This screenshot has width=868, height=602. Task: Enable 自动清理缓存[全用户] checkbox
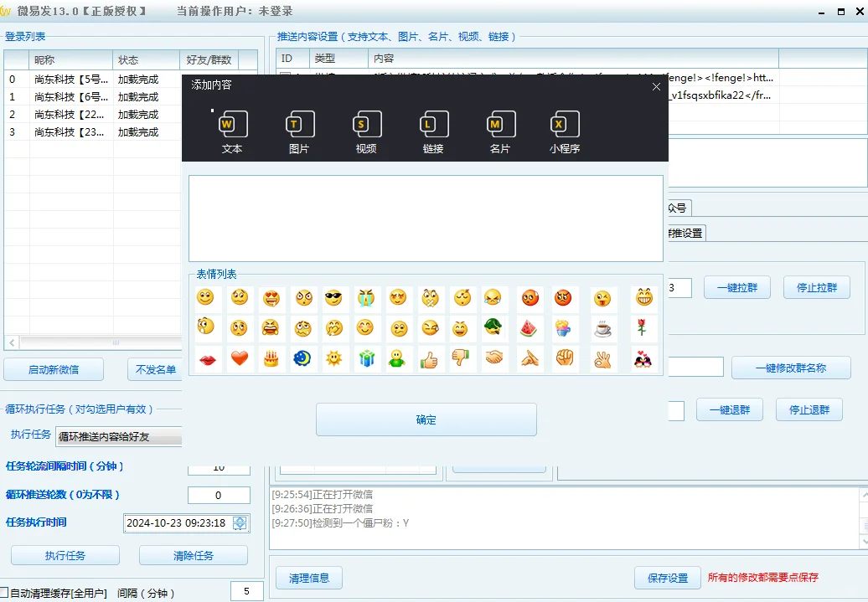pyautogui.click(x=4, y=592)
